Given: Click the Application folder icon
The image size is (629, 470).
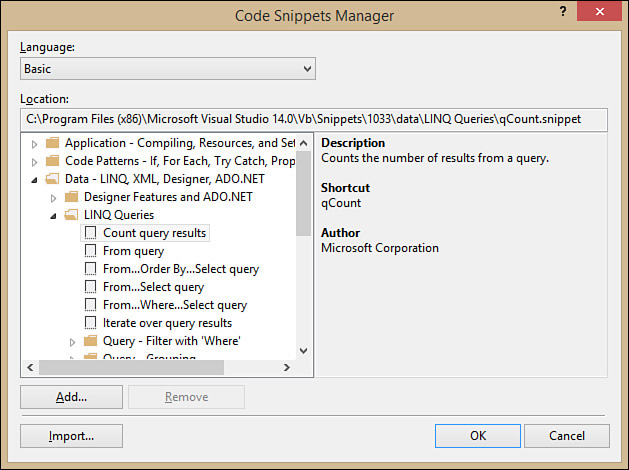Looking at the screenshot, I should click(x=54, y=143).
